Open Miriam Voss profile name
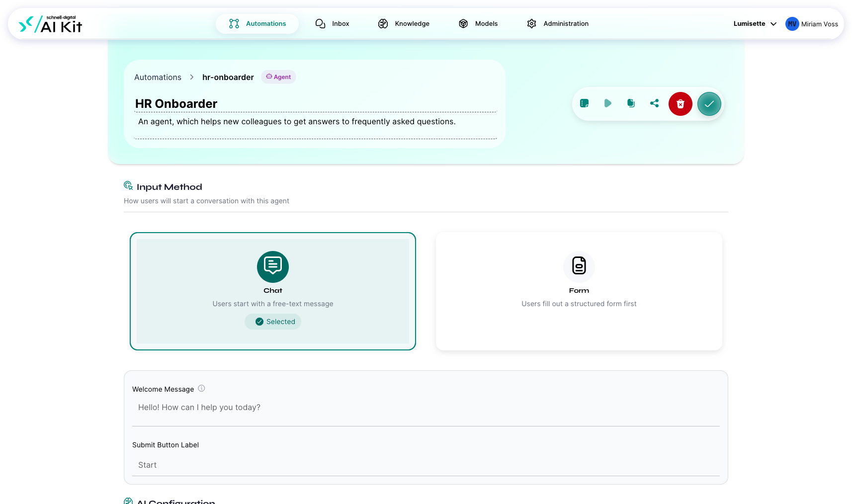 [x=819, y=24]
